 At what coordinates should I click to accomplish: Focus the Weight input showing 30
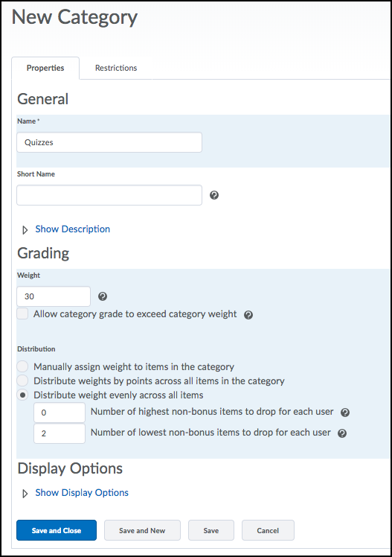(x=54, y=296)
